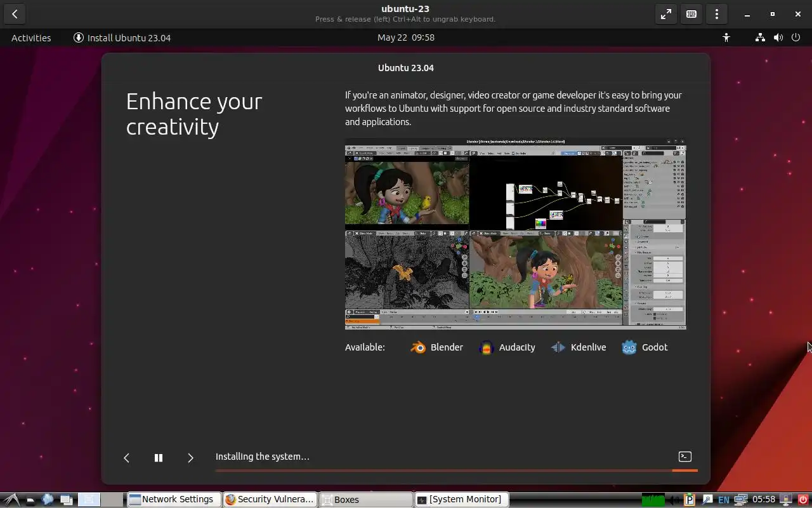Click the Audacity app icon
Screen dimensions: 812x508
click(x=487, y=347)
